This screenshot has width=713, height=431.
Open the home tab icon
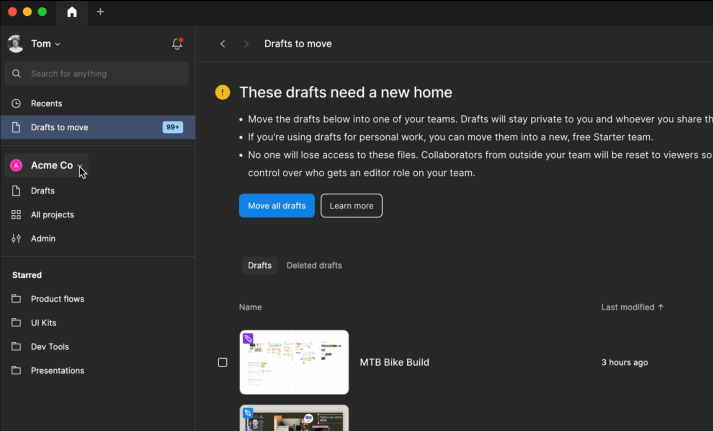(x=72, y=12)
